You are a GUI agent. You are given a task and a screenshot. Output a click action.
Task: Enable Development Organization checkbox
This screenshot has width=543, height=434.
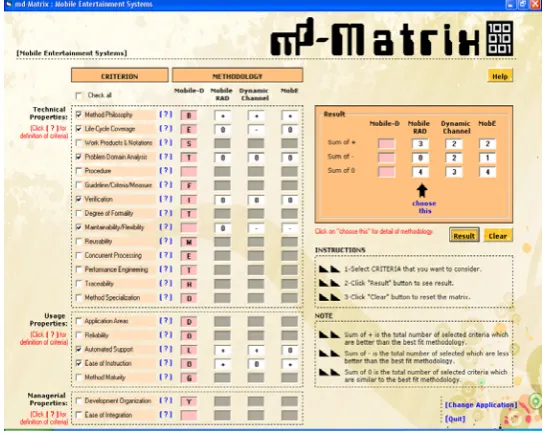pos(79,401)
